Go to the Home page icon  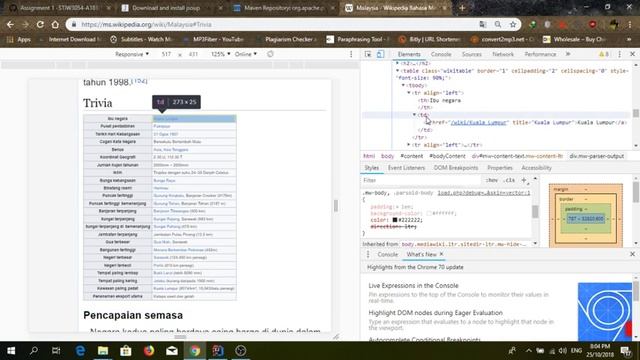tap(55, 24)
